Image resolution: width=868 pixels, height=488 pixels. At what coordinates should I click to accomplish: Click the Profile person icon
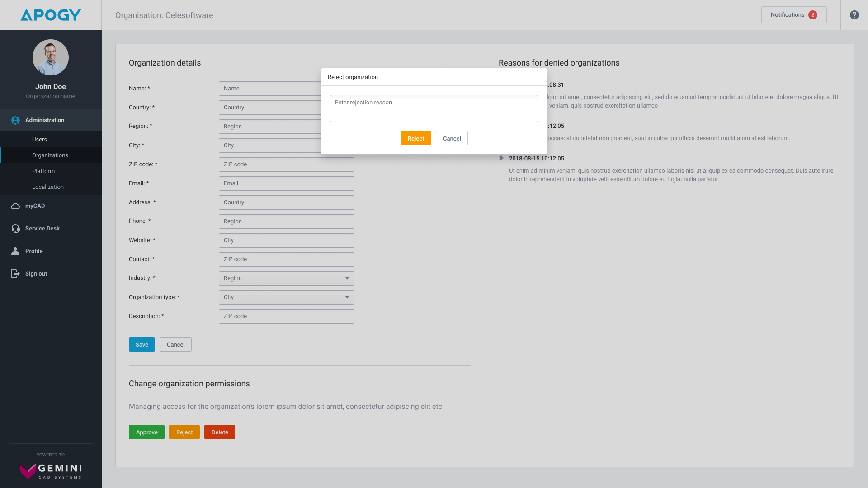15,251
